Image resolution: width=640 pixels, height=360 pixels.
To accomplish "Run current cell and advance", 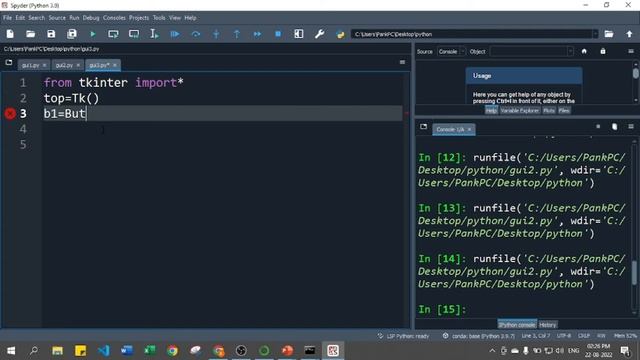I will point(134,34).
